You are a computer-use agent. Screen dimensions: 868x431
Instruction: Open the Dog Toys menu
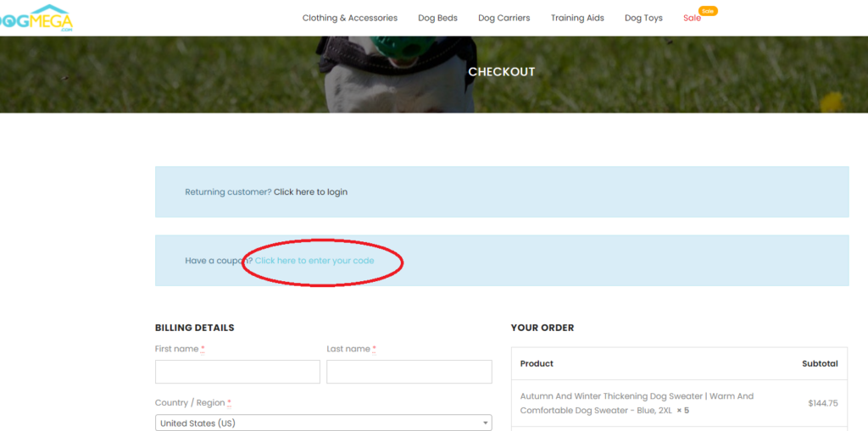pos(644,19)
